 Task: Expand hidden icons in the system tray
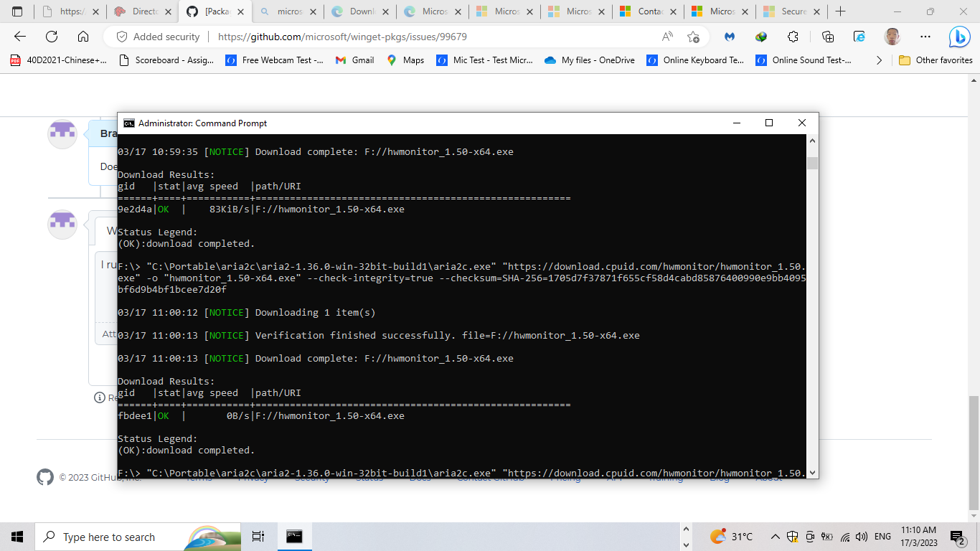(x=774, y=536)
